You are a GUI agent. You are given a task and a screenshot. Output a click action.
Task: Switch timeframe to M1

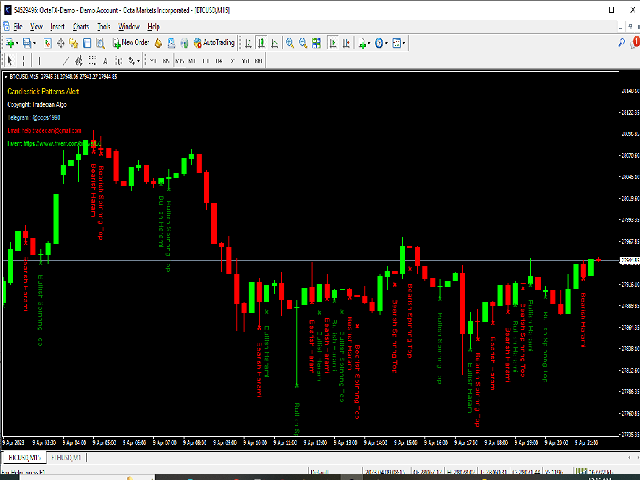(153, 61)
